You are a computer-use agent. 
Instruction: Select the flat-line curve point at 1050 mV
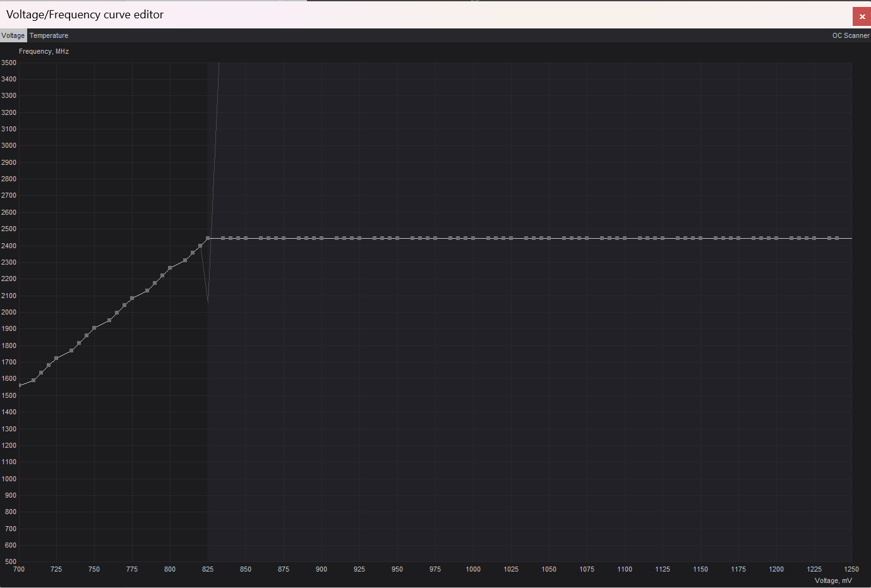(x=549, y=238)
